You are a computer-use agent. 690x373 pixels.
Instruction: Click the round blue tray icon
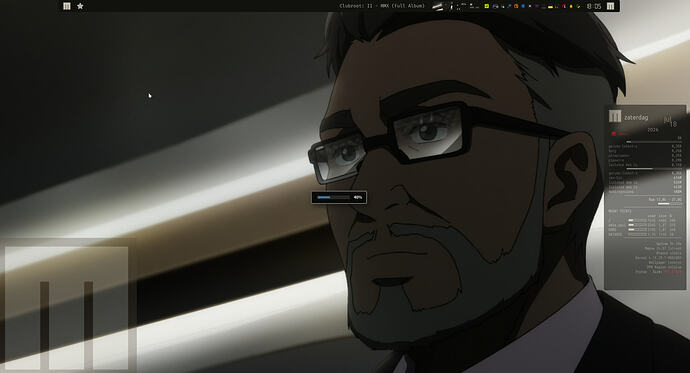click(523, 6)
